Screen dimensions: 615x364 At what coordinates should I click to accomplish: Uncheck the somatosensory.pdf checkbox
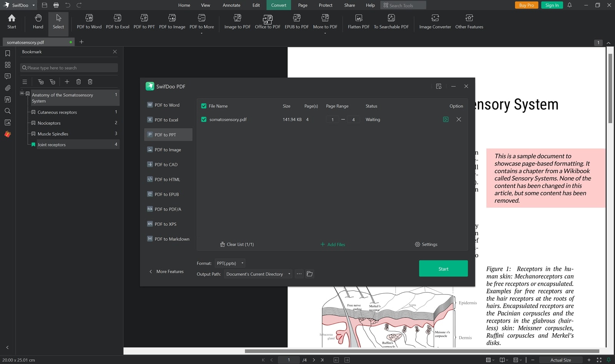(x=204, y=119)
